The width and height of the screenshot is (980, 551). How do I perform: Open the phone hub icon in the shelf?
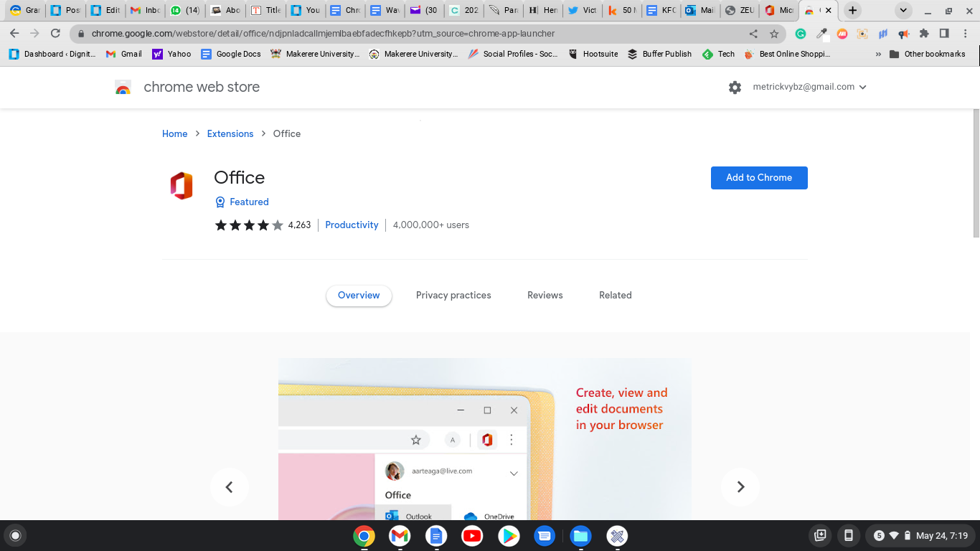point(848,535)
